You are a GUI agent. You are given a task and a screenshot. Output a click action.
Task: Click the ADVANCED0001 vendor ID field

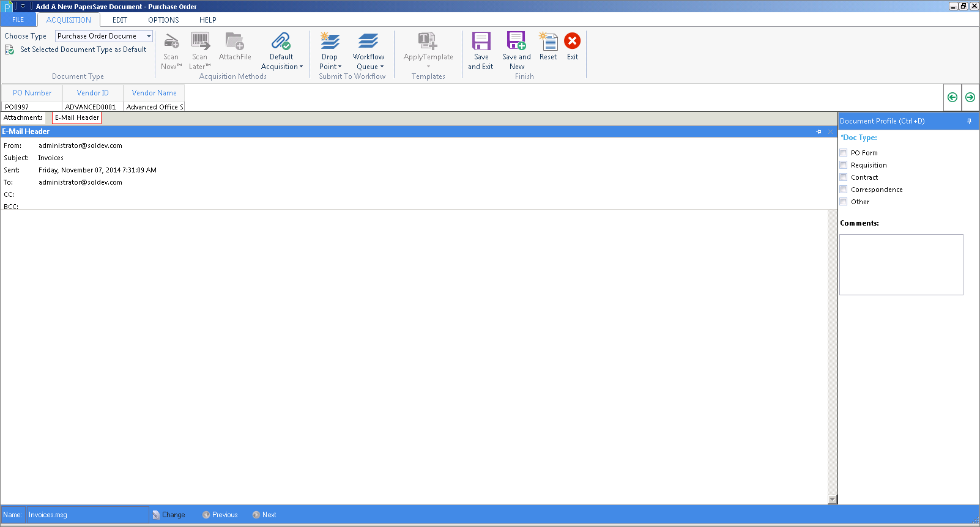[x=93, y=106]
